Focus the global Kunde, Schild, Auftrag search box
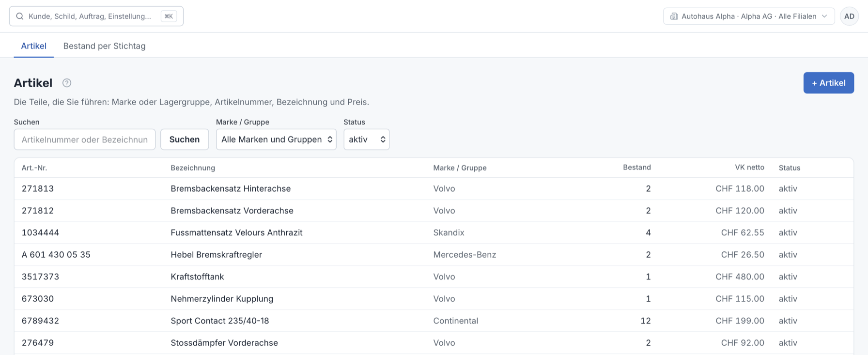 click(x=96, y=16)
